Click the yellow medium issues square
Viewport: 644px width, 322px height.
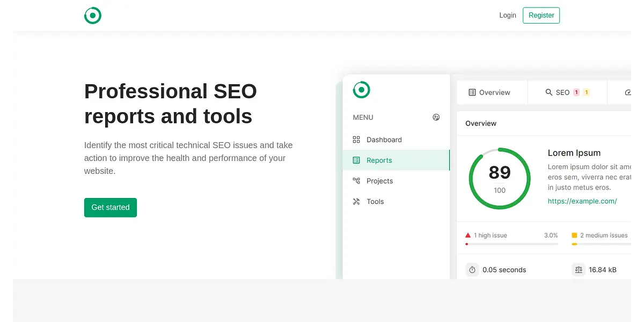[x=574, y=235]
